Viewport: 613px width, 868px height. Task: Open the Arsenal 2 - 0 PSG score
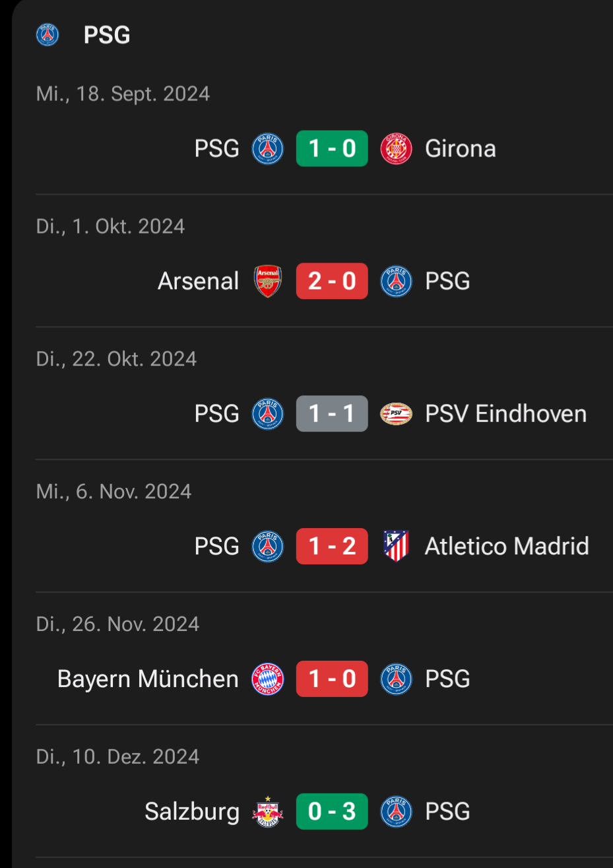(332, 281)
